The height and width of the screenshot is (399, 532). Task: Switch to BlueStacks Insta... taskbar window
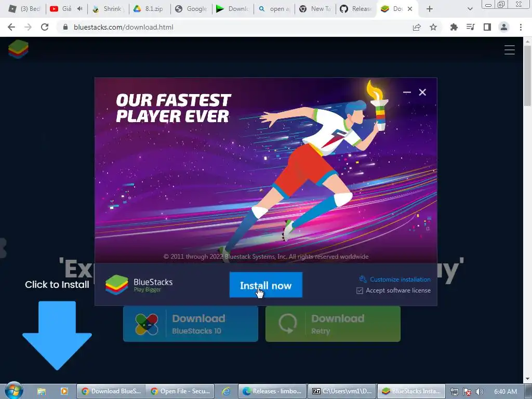click(411, 391)
